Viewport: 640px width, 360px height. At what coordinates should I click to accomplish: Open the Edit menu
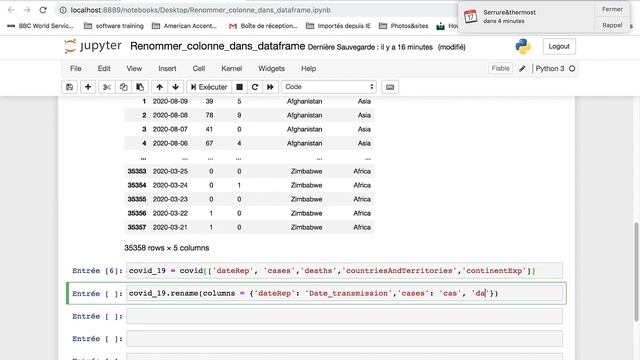pyautogui.click(x=104, y=69)
